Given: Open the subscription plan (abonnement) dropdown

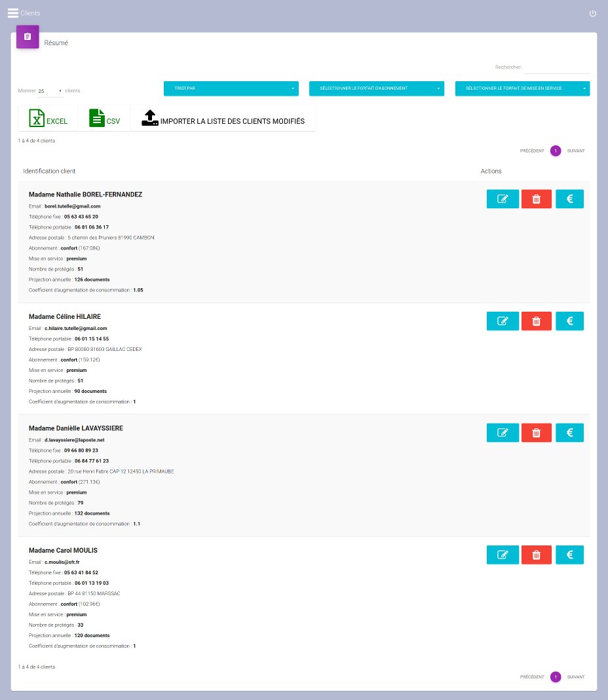Looking at the screenshot, I should click(377, 88).
